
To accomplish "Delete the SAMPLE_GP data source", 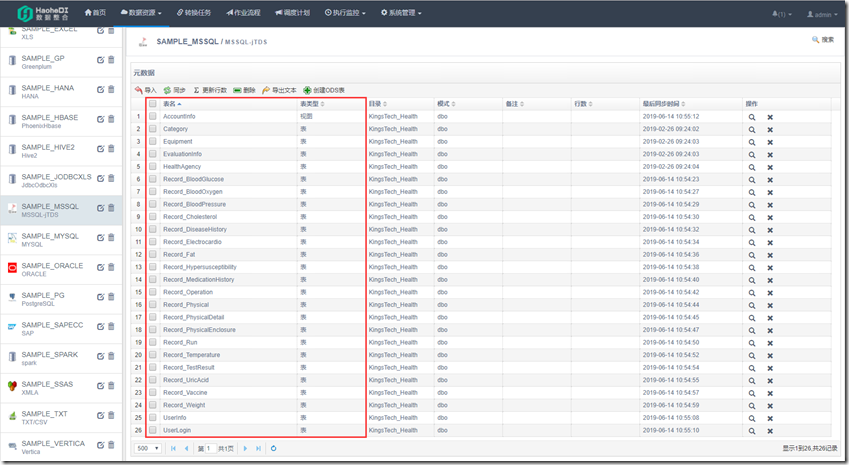I will (111, 60).
